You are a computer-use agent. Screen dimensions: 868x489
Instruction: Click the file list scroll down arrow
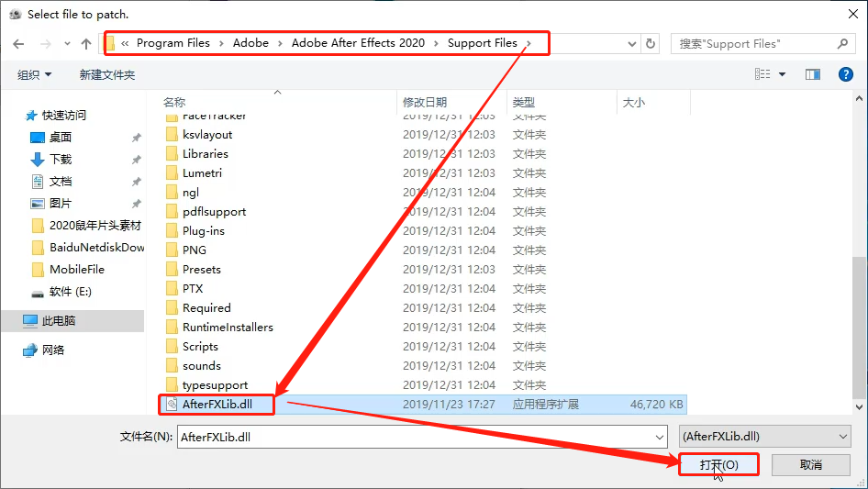tap(859, 407)
